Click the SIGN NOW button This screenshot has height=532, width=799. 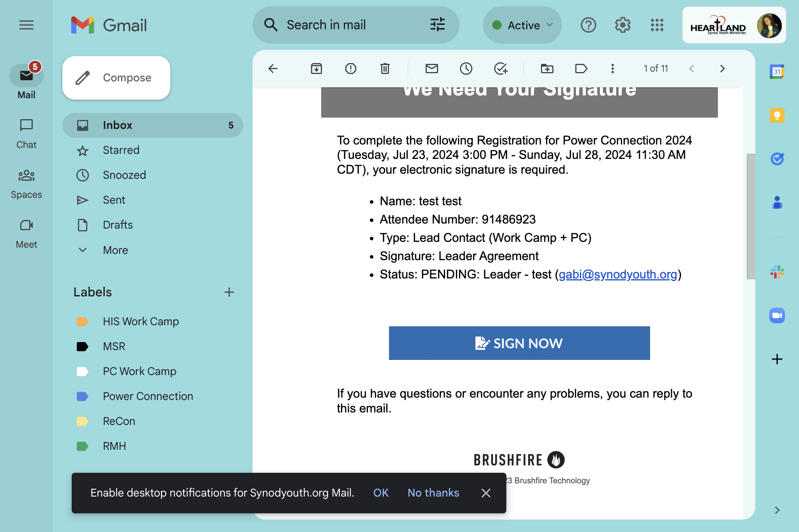519,343
